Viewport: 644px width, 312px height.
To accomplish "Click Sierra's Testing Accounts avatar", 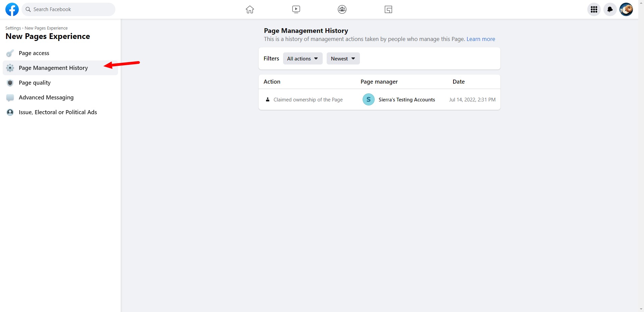I will tap(368, 99).
